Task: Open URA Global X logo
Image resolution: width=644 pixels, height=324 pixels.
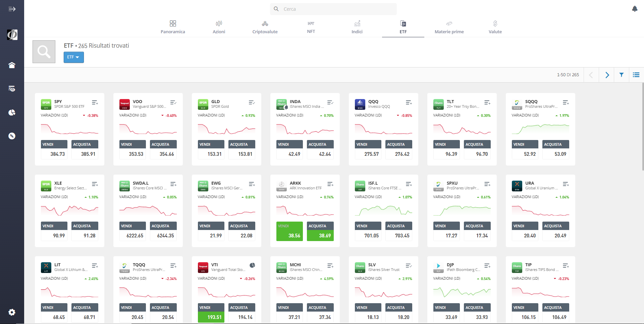Action: pos(517,186)
